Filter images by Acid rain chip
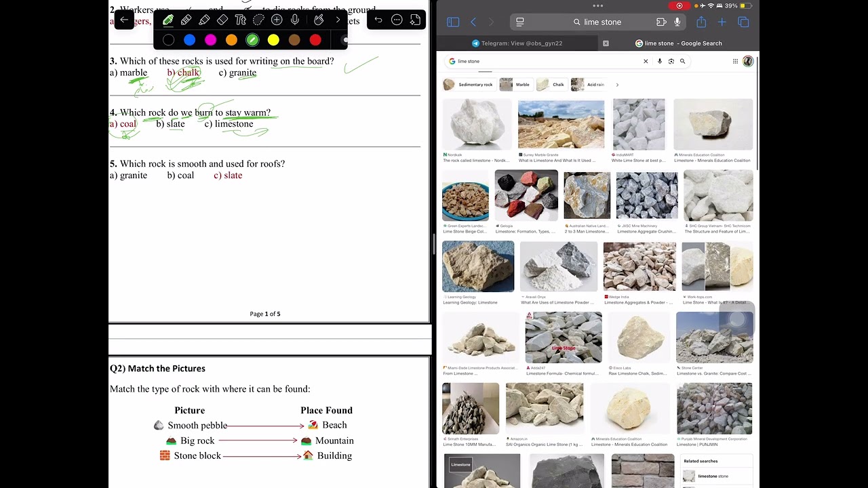 pyautogui.click(x=588, y=85)
